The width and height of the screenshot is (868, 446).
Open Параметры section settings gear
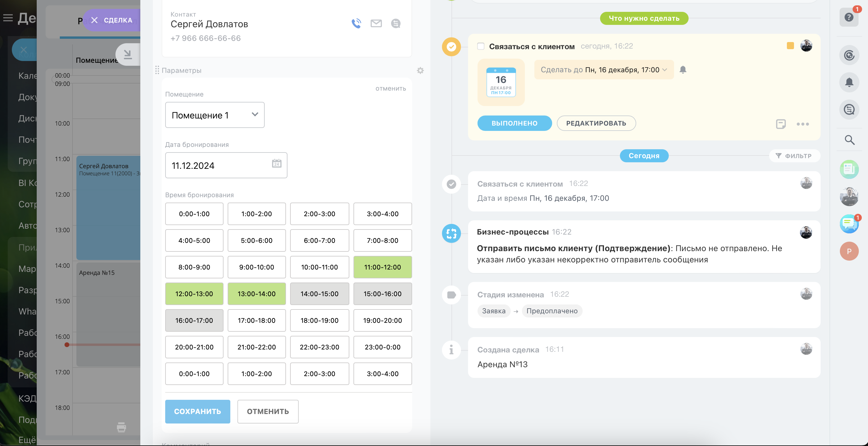pos(420,70)
